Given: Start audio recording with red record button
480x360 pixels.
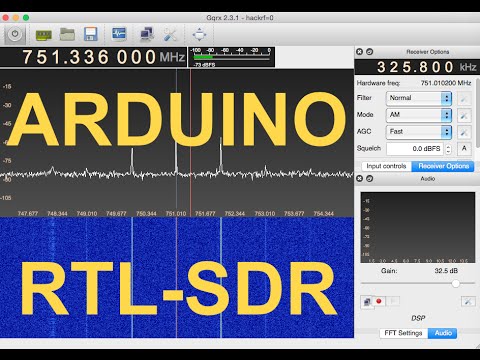Looking at the screenshot, I should coord(379,301).
